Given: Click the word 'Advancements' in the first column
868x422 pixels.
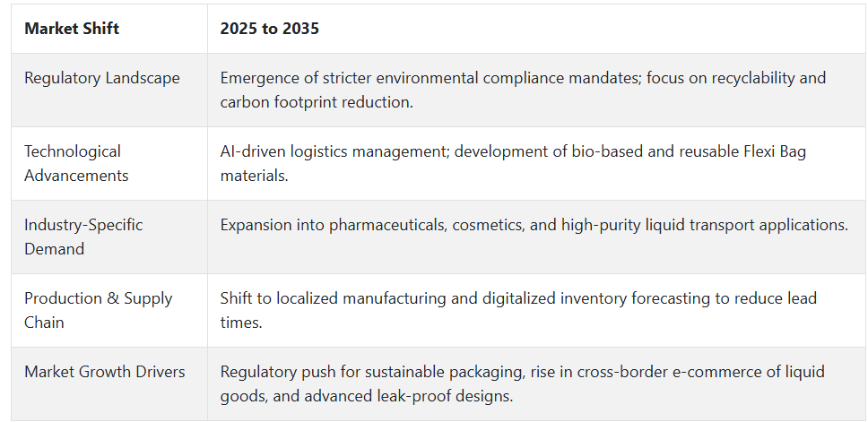Looking at the screenshot, I should pos(76,176).
